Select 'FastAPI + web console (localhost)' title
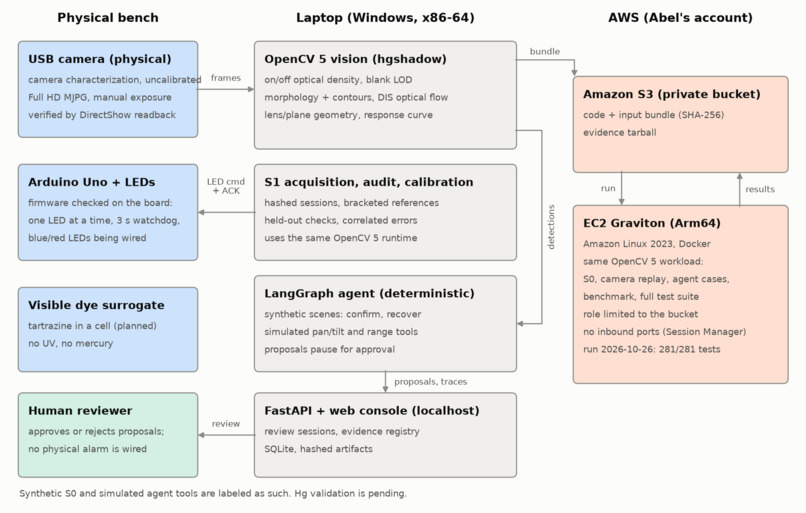Image resolution: width=806 pixels, height=513 pixels. [372, 411]
